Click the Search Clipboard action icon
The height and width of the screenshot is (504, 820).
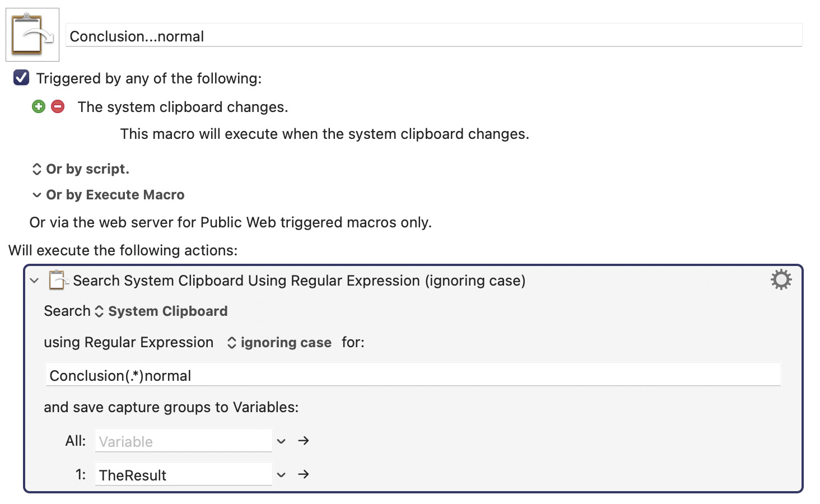58,280
